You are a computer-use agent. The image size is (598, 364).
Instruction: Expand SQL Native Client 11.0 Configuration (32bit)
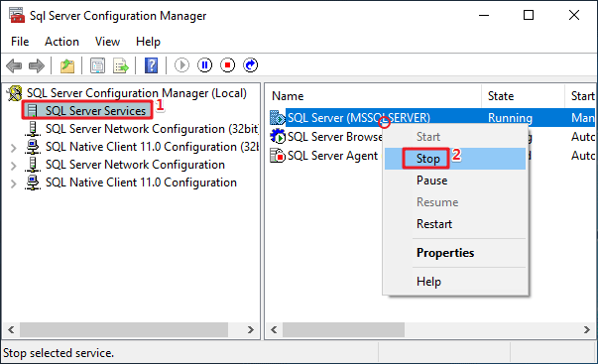13,148
